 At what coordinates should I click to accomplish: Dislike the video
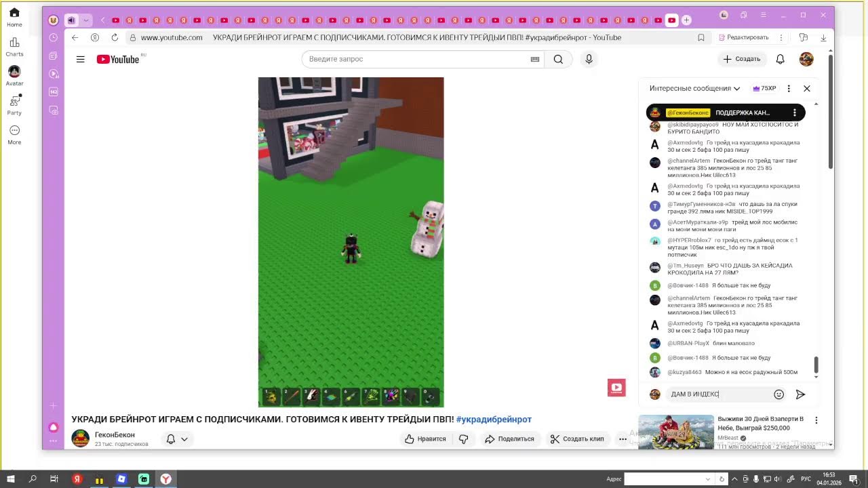pyautogui.click(x=464, y=439)
